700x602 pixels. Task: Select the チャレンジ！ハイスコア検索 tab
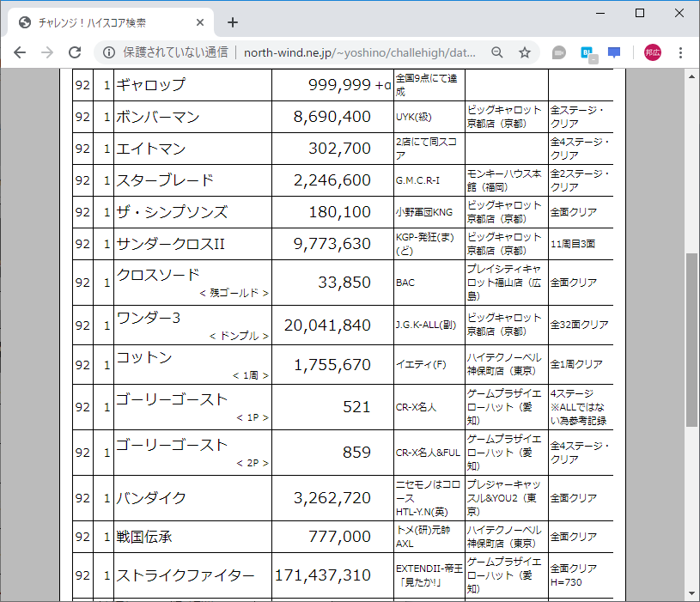[x=109, y=23]
